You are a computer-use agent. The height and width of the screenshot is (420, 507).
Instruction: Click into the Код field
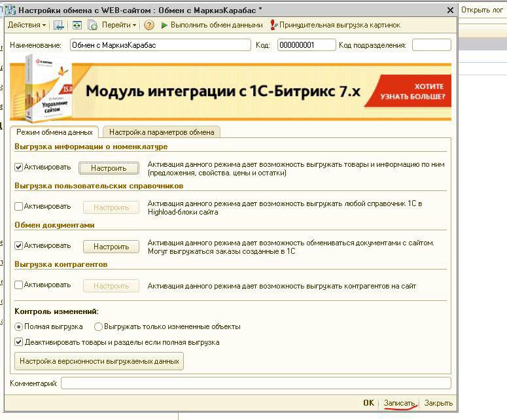pos(306,45)
